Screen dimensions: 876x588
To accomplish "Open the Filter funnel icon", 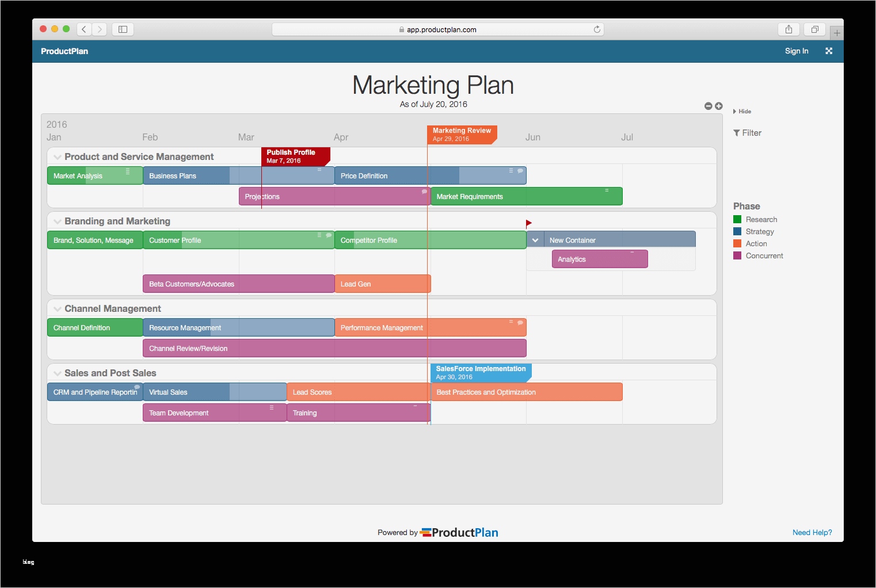I will click(x=737, y=133).
